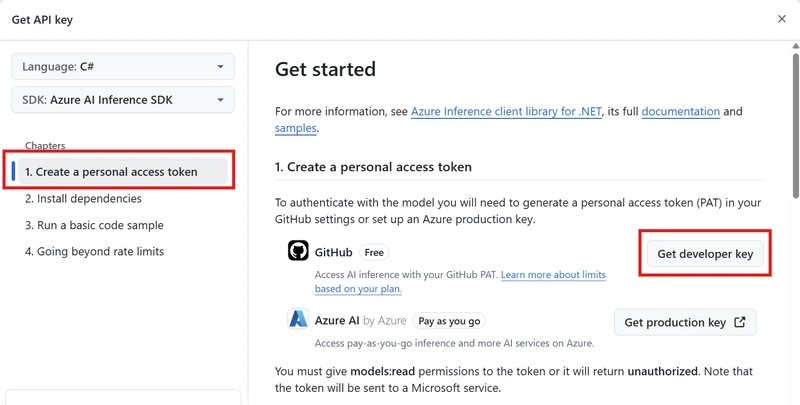
Task: Click the Pay as you go badge
Action: [449, 321]
